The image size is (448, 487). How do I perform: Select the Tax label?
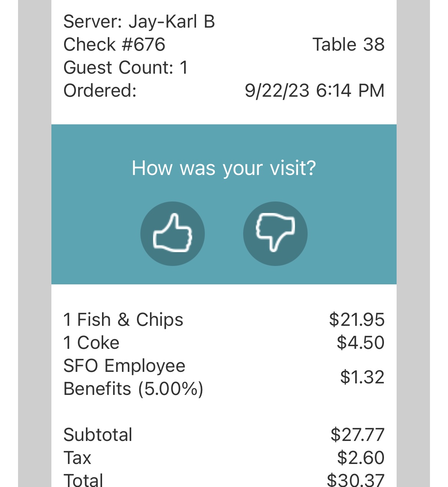coord(77,458)
